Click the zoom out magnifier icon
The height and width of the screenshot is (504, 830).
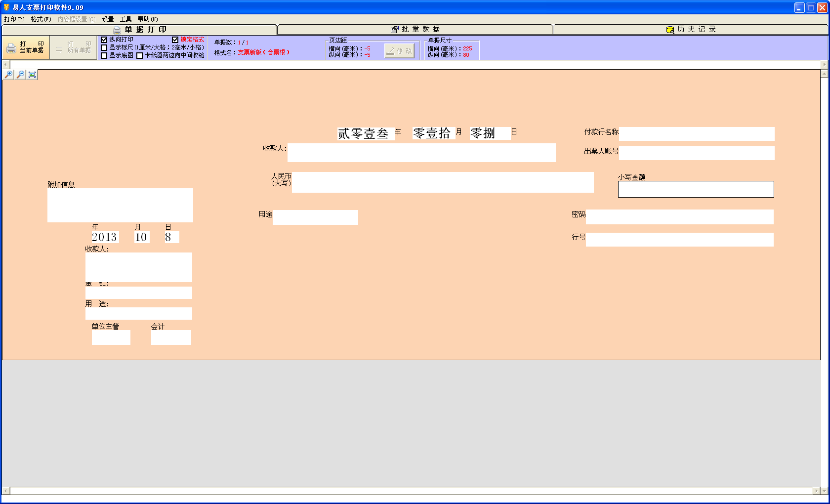coord(20,75)
